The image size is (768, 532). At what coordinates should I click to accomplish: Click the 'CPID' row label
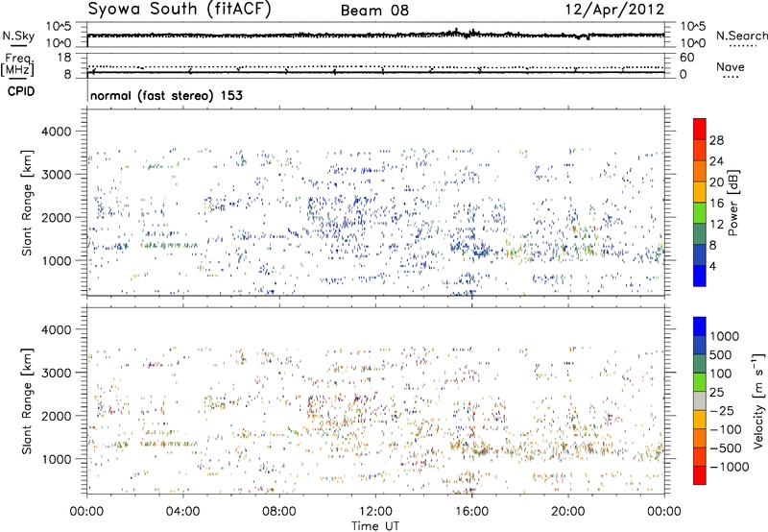[21, 91]
